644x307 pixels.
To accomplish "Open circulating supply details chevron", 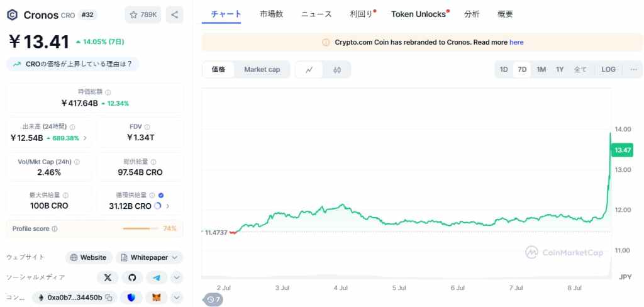I will 167,206.
